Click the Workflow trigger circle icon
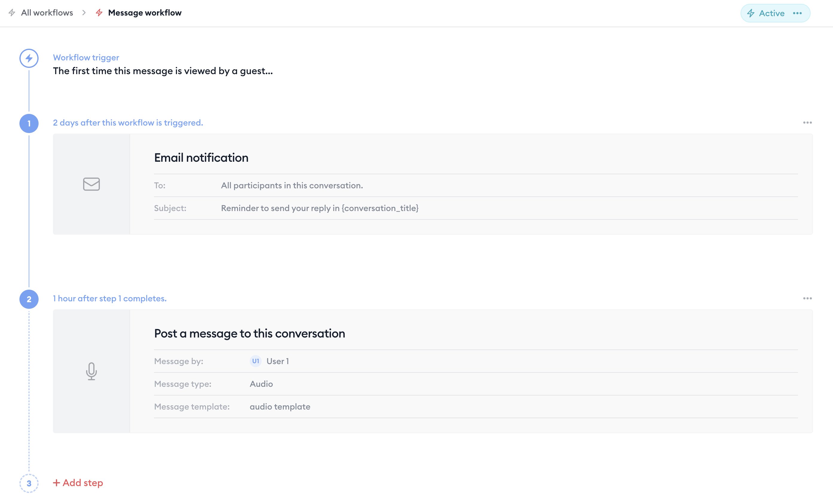The image size is (833, 504). tap(29, 59)
